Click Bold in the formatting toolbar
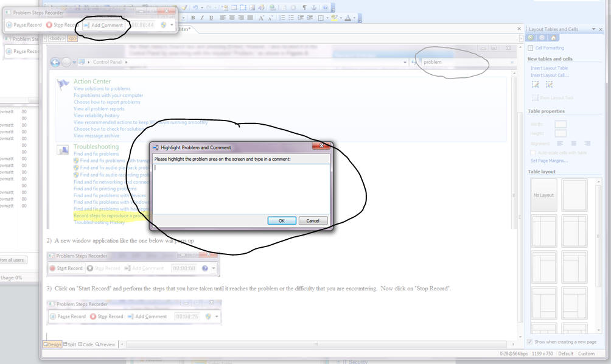This screenshot has height=364, width=611. point(193,18)
